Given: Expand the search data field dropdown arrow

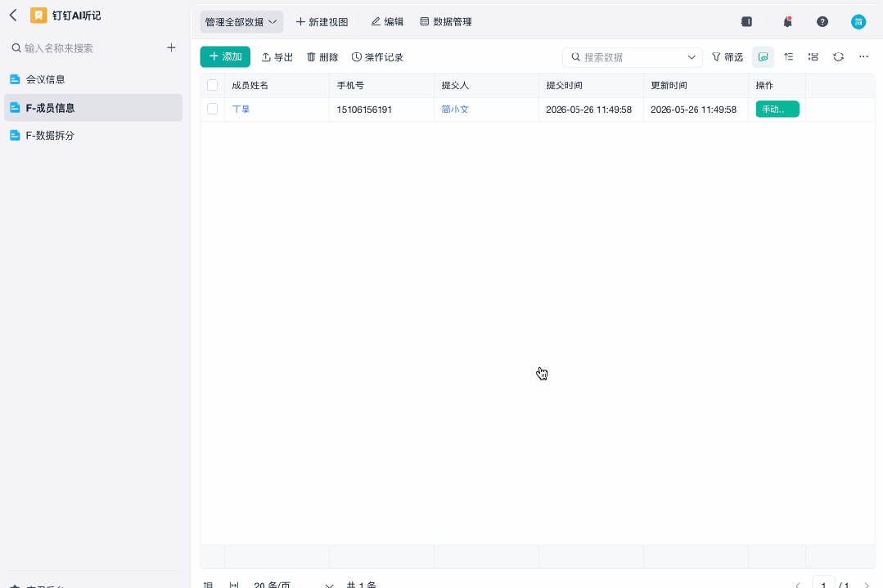Looking at the screenshot, I should tap(692, 57).
